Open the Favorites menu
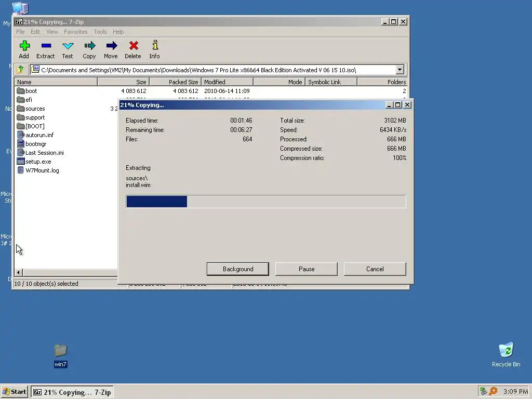 [76, 32]
